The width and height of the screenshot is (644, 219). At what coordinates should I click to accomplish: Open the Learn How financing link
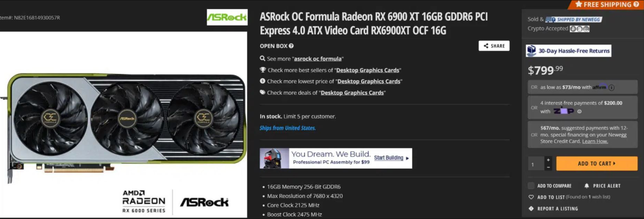tap(595, 141)
